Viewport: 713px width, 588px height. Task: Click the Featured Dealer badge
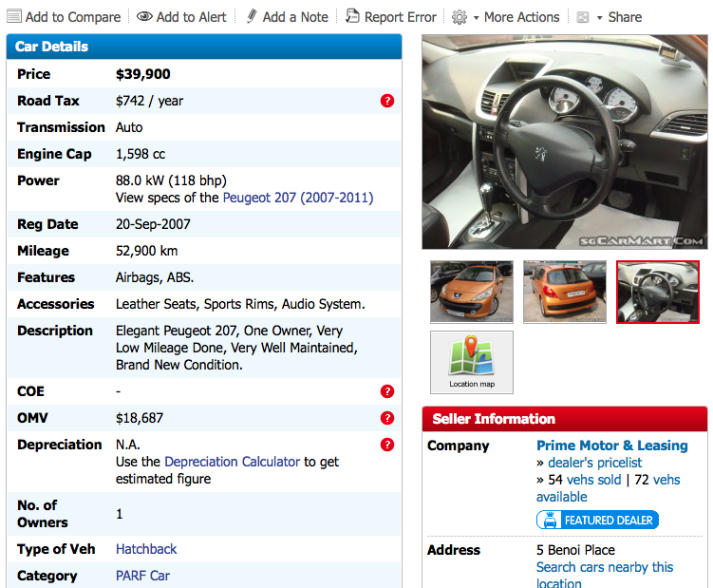[x=597, y=520]
